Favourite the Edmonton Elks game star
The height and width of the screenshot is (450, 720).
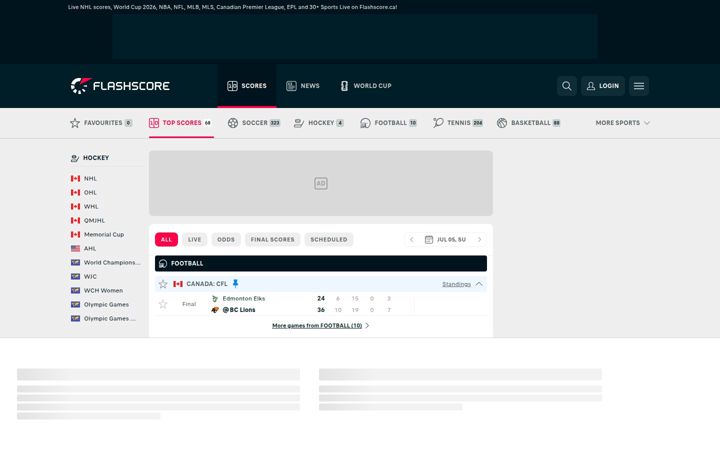point(163,304)
